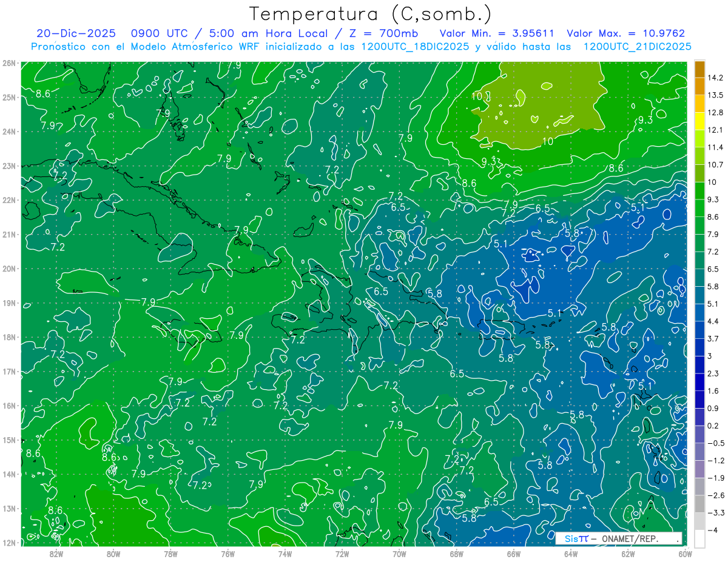Click the valid-until time '1200UTC_21DIC2025'
The width and height of the screenshot is (728, 562).
pyautogui.click(x=638, y=47)
